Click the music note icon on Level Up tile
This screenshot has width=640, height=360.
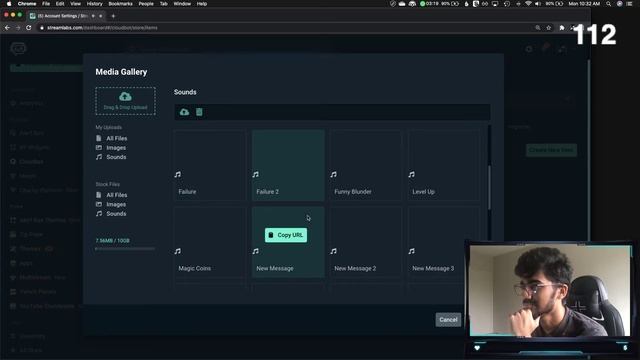pos(411,174)
